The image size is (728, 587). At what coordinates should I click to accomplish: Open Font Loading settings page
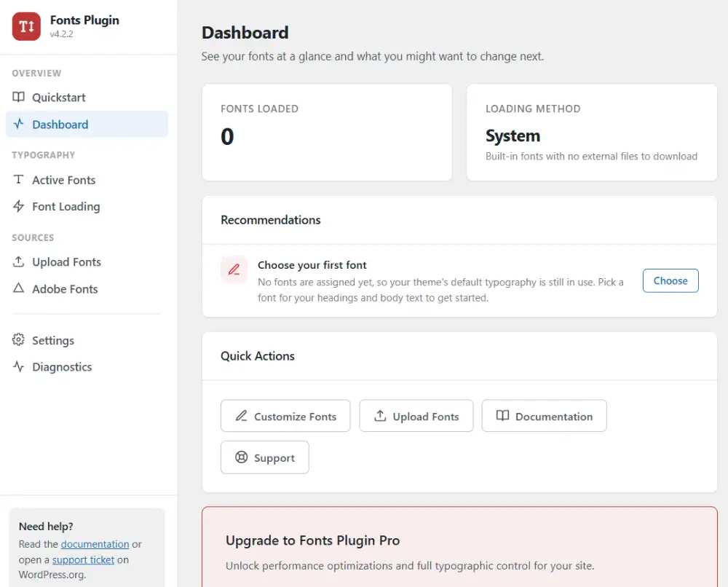[87, 206]
